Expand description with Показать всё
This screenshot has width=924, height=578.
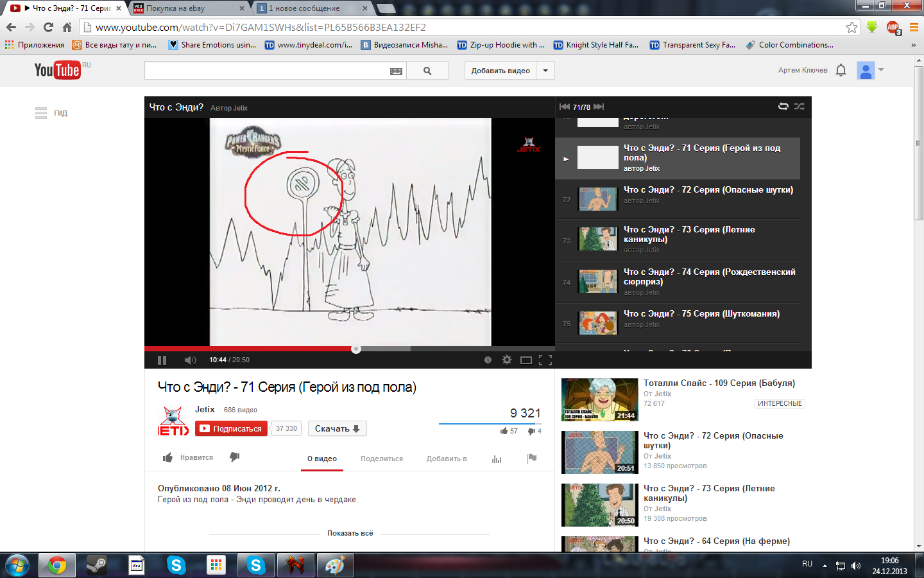pyautogui.click(x=350, y=533)
